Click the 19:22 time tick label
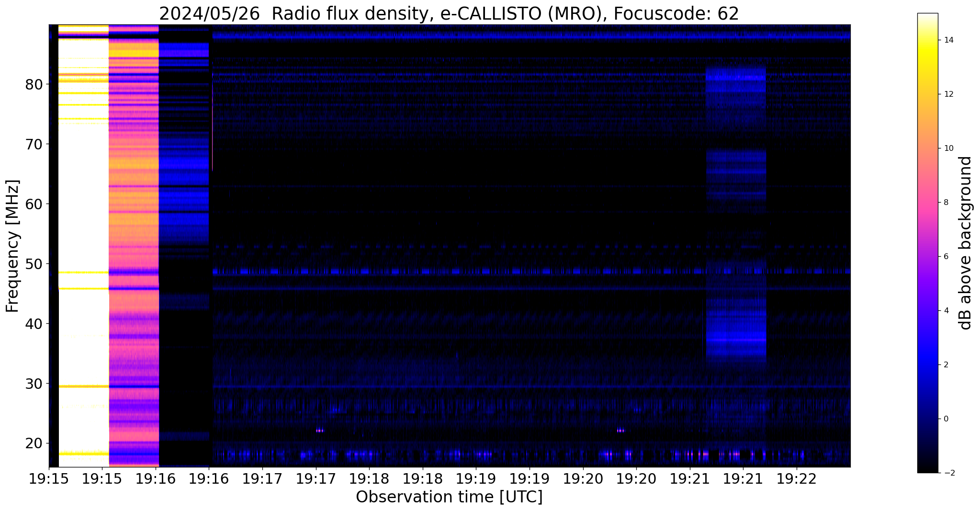980x511 pixels. (x=797, y=479)
